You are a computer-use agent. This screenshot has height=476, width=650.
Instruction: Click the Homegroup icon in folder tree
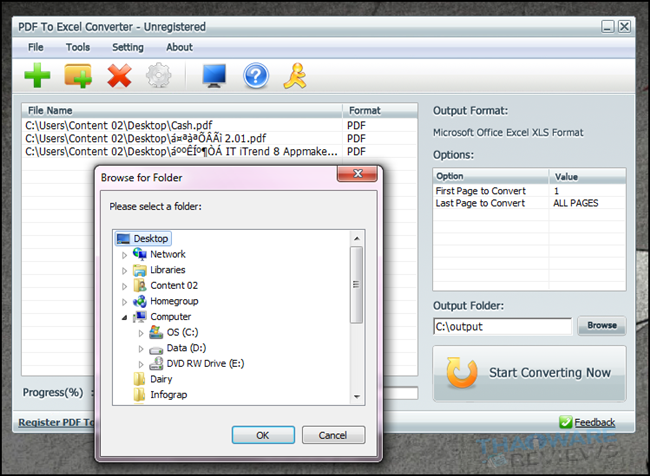(x=140, y=301)
